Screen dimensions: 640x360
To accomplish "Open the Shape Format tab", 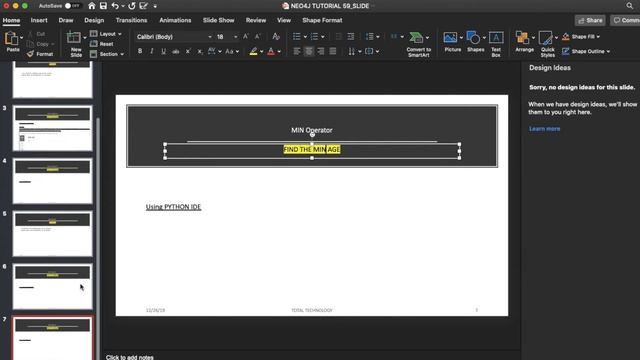I will coord(322,20).
